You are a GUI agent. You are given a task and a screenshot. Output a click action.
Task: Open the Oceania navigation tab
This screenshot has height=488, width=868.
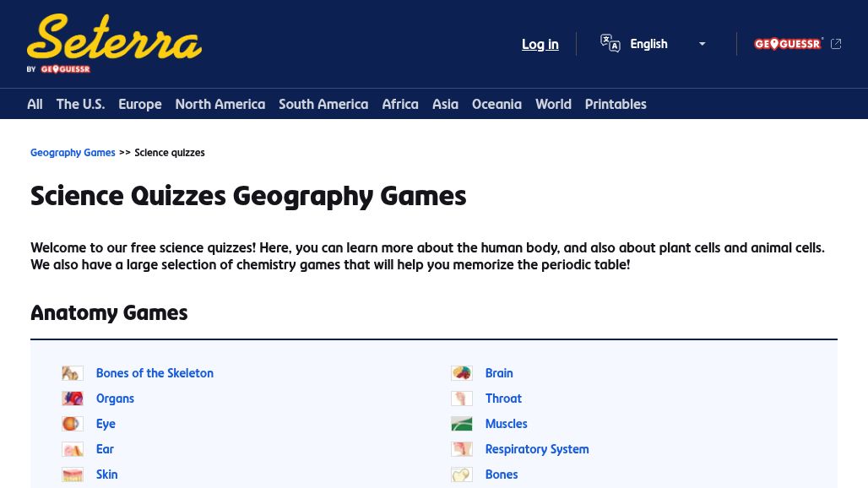point(496,104)
